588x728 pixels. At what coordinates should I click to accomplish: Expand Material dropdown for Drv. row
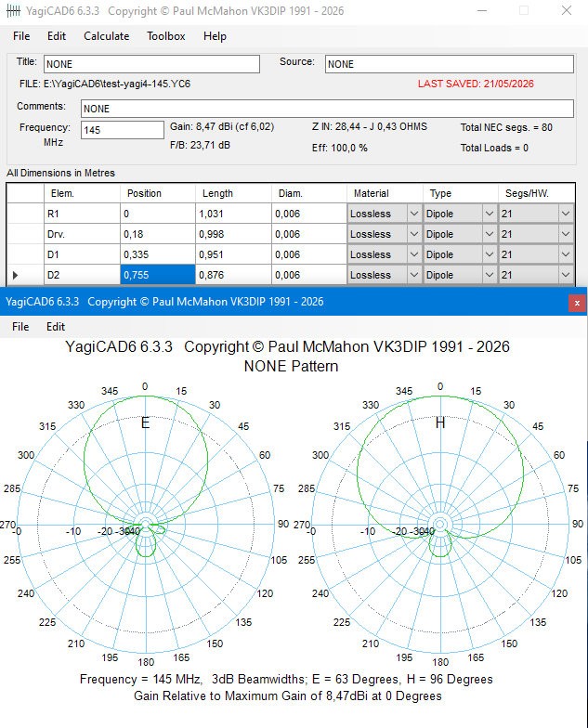tap(414, 234)
